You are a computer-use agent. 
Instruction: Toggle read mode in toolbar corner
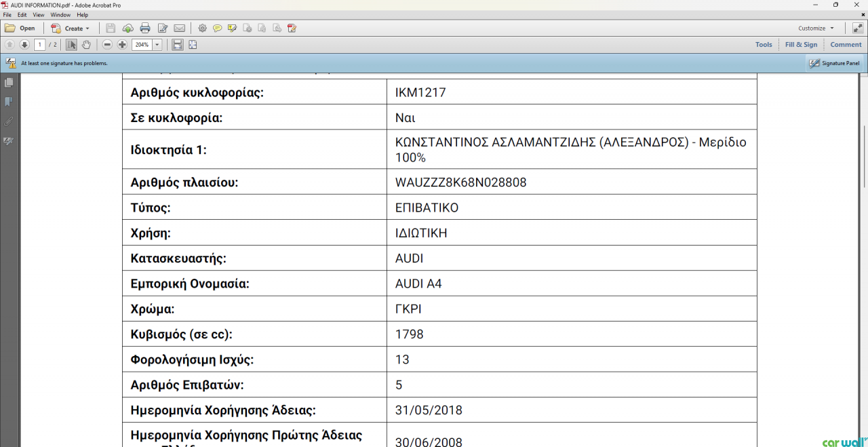click(858, 28)
